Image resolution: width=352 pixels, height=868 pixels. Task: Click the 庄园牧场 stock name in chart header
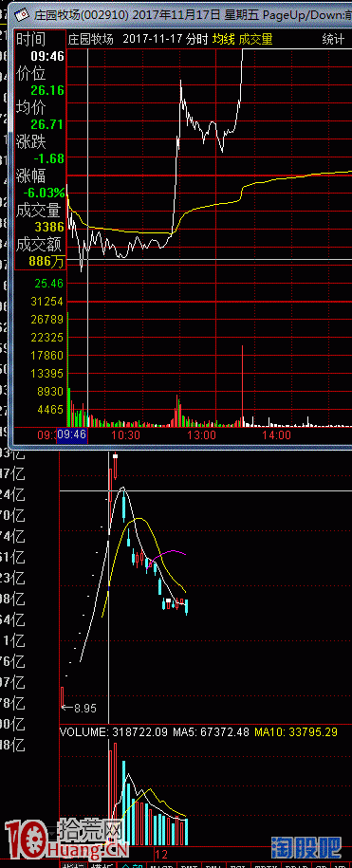(91, 39)
